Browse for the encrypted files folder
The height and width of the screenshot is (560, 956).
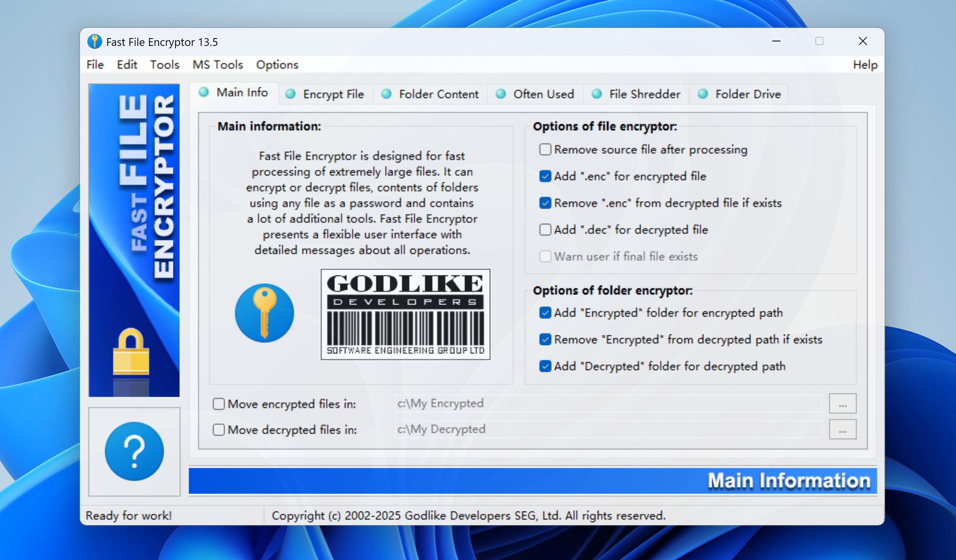click(x=842, y=404)
